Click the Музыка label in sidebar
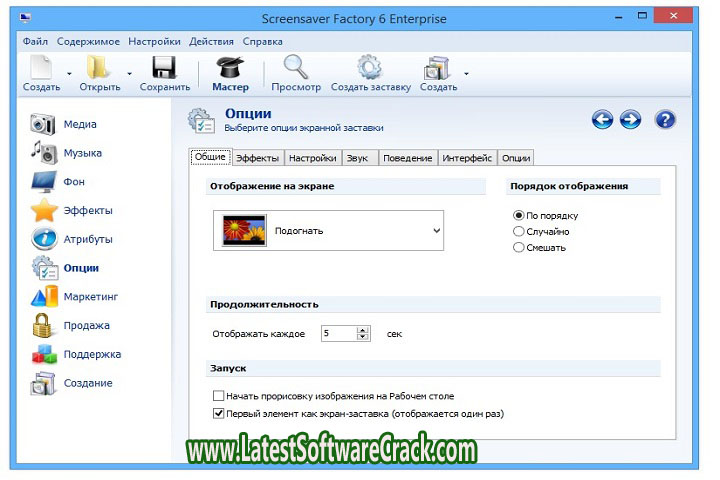Image resolution: width=720 pixels, height=480 pixels. (83, 153)
